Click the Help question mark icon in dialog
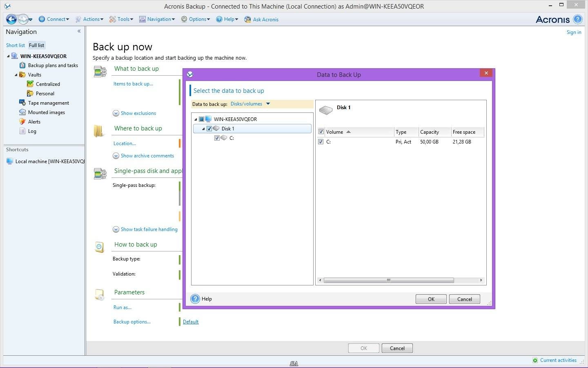Viewport: 588px width, 368px height. (x=195, y=299)
